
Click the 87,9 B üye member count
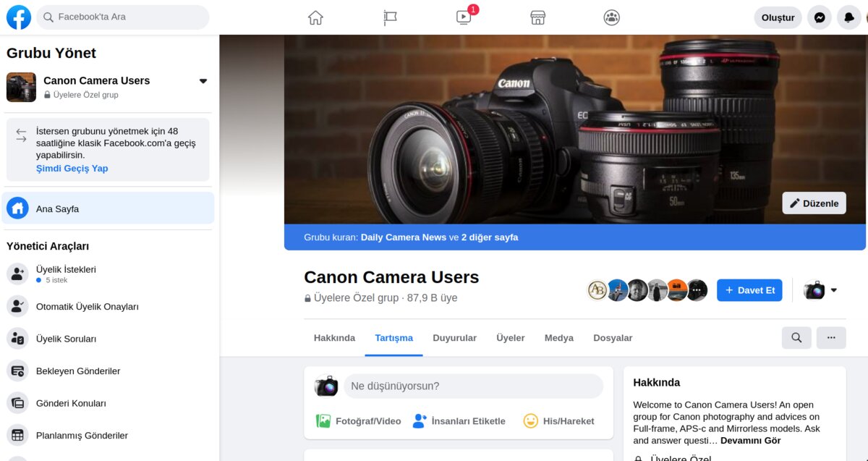[x=432, y=297]
